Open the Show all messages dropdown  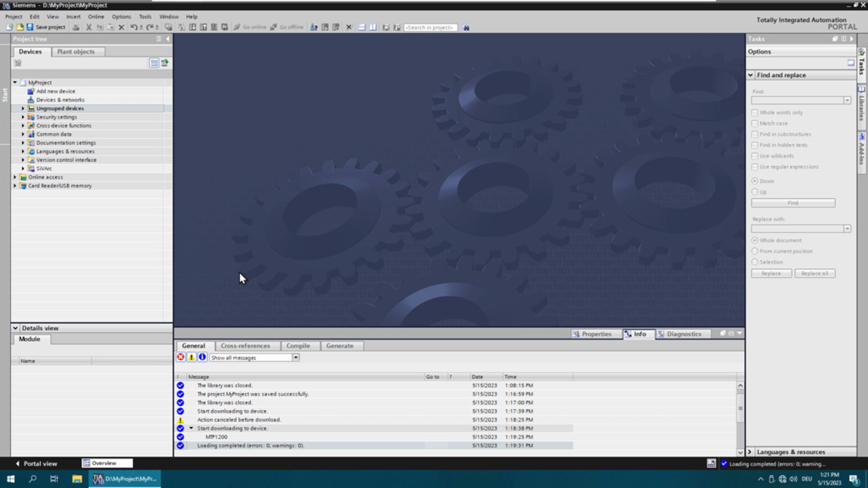296,357
